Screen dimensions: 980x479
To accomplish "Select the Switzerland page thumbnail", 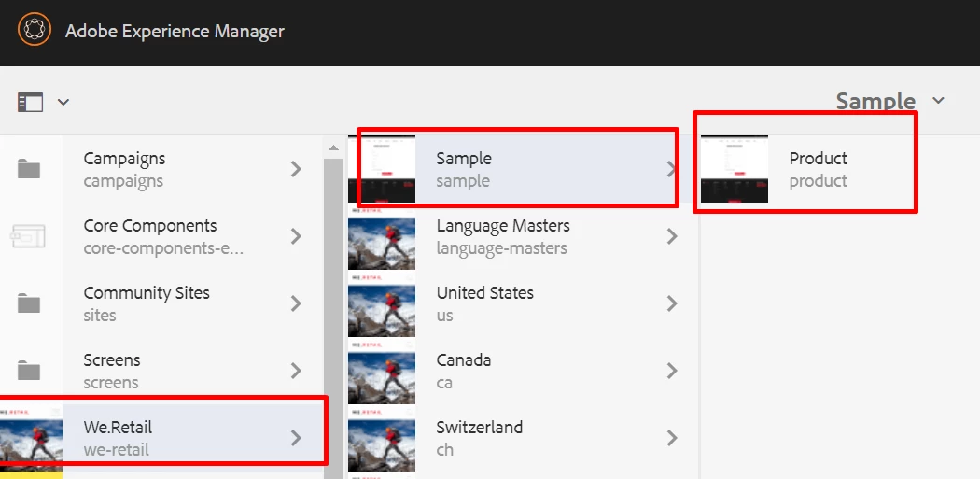I will 381,438.
